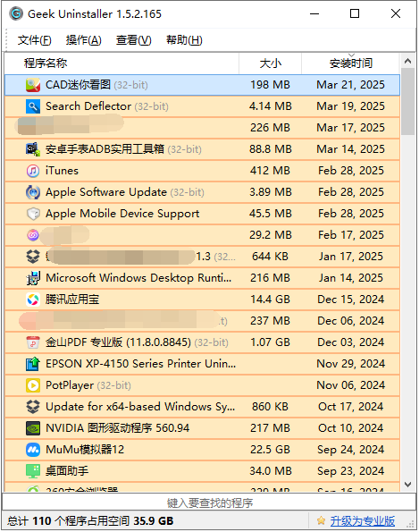Screen dimensions: 419x532
Task: Click the EPSON XP-4150 printer uninstall icon
Action: pos(33,364)
